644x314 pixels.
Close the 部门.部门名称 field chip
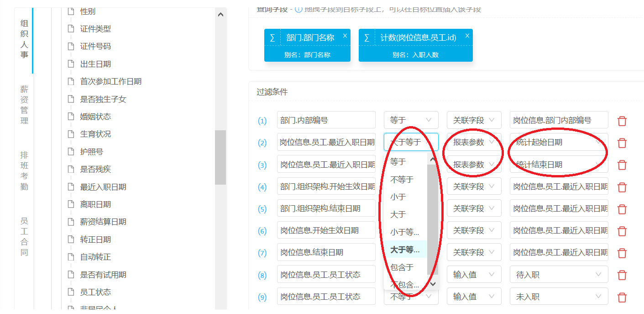[345, 36]
